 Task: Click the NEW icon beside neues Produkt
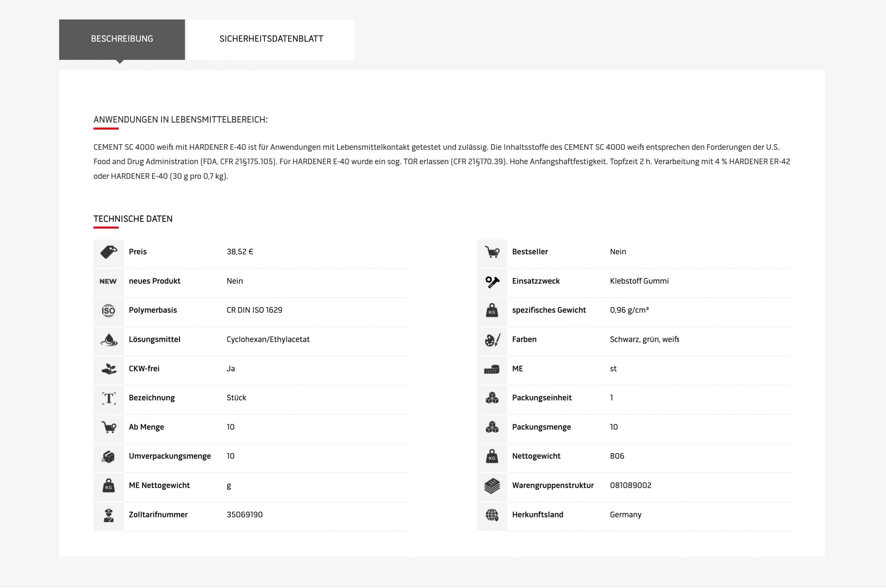(x=108, y=281)
